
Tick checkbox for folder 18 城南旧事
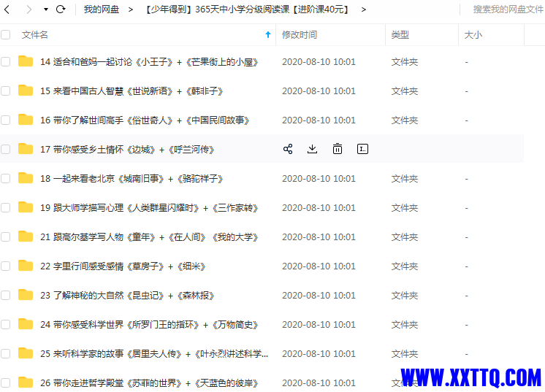point(6,178)
